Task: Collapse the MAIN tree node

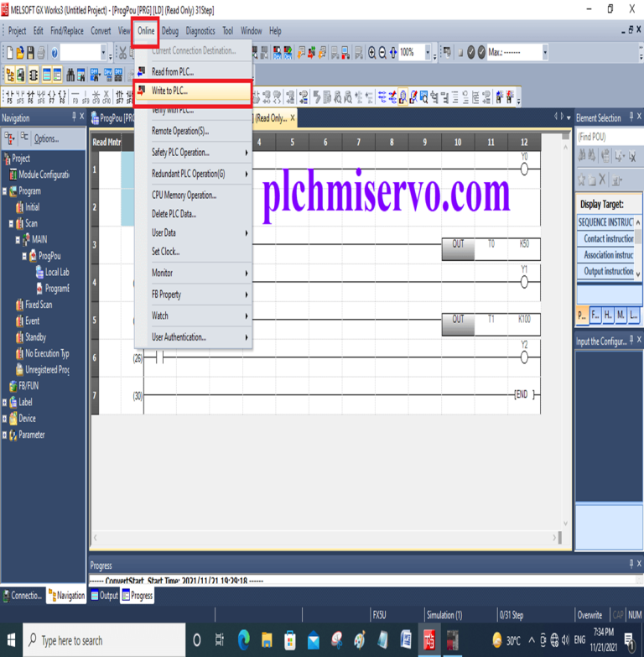Action: tap(18, 240)
